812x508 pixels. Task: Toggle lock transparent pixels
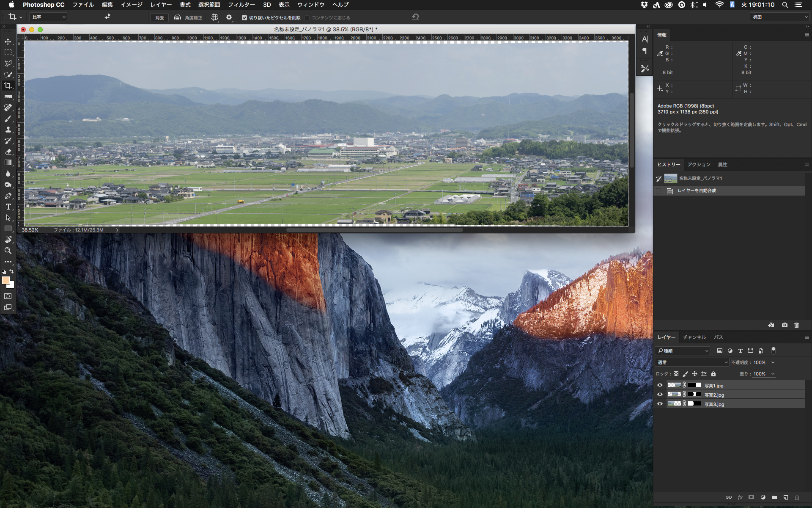click(676, 374)
